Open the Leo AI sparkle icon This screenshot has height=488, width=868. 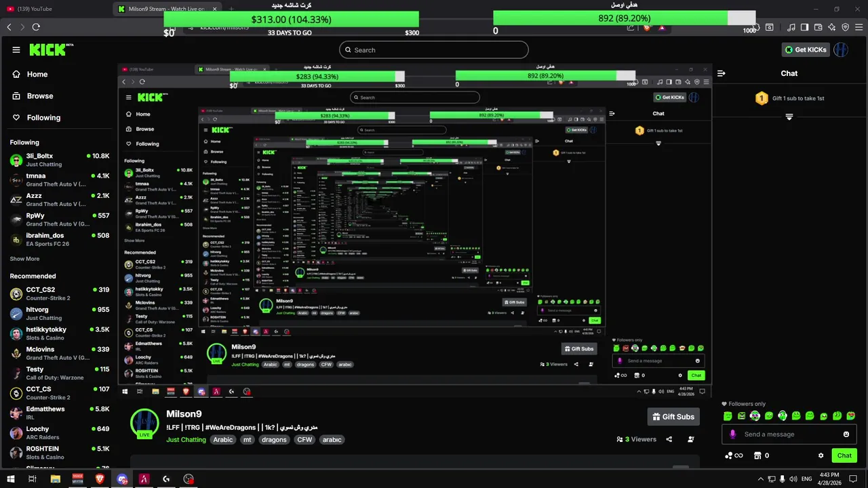click(x=832, y=27)
